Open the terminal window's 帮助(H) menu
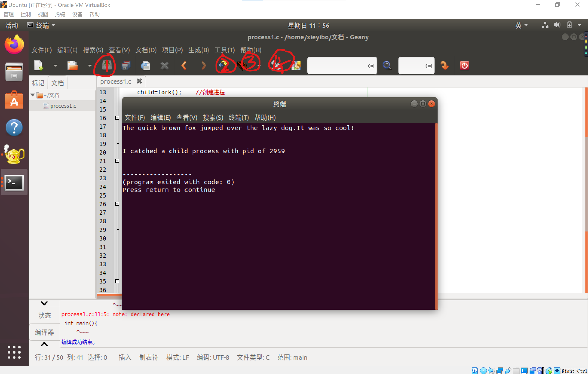The image size is (588, 374). coord(265,118)
